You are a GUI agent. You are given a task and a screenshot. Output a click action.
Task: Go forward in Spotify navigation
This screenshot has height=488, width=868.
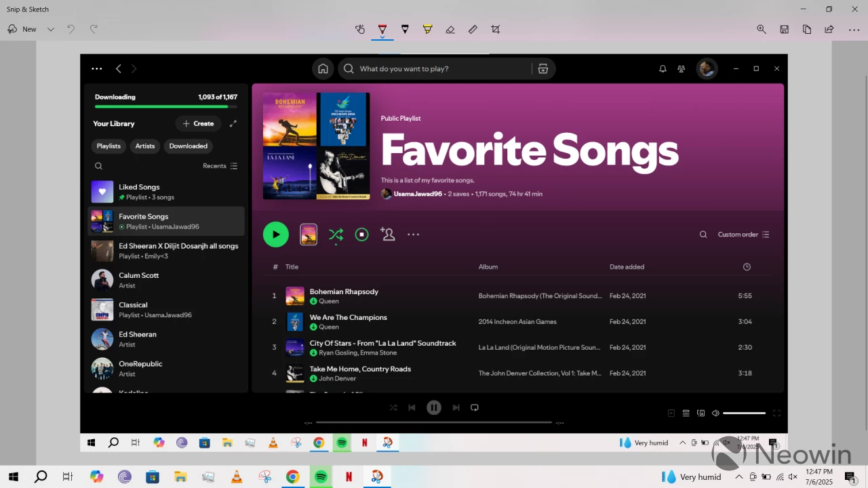(x=134, y=68)
